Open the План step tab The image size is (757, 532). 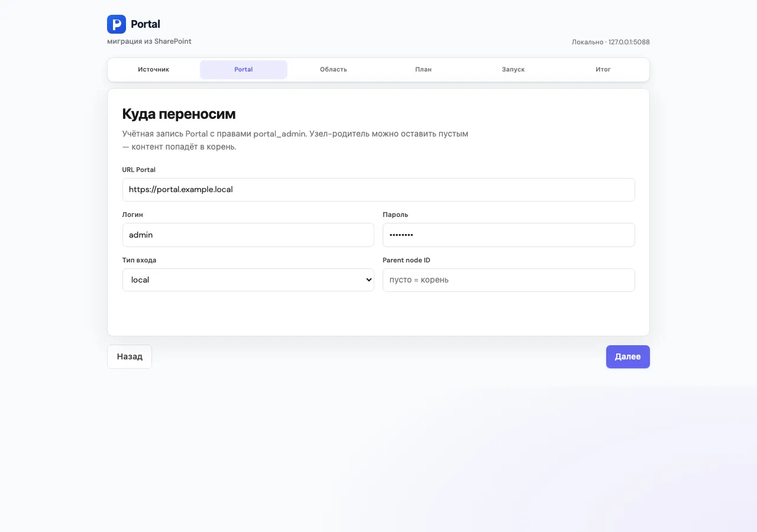[423, 70]
